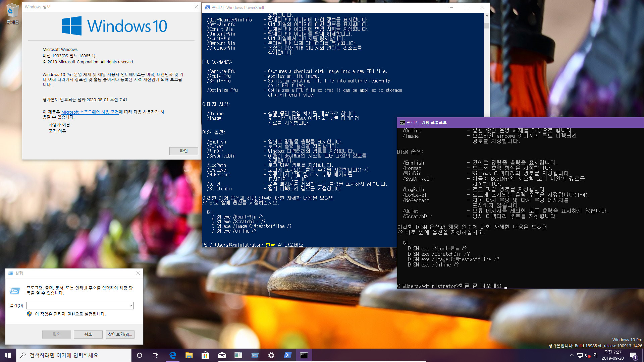Click the PowerShell prompt line
Image resolution: width=644 pixels, height=362 pixels.
(x=253, y=245)
